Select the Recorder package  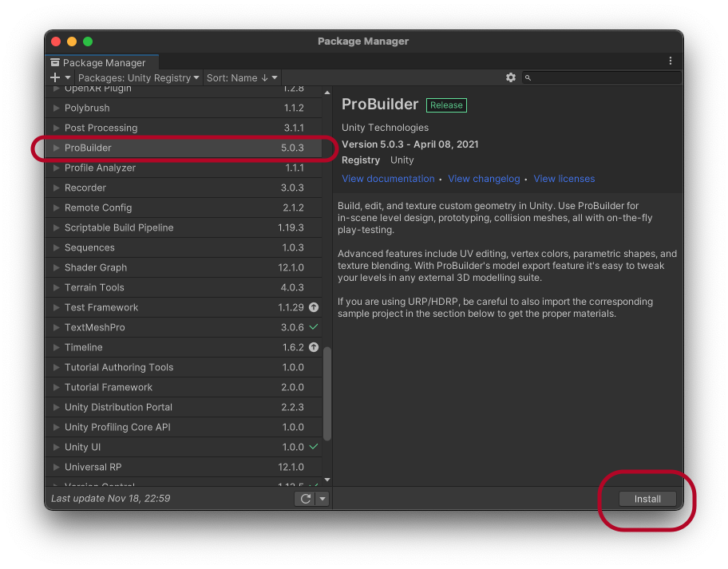coord(184,188)
